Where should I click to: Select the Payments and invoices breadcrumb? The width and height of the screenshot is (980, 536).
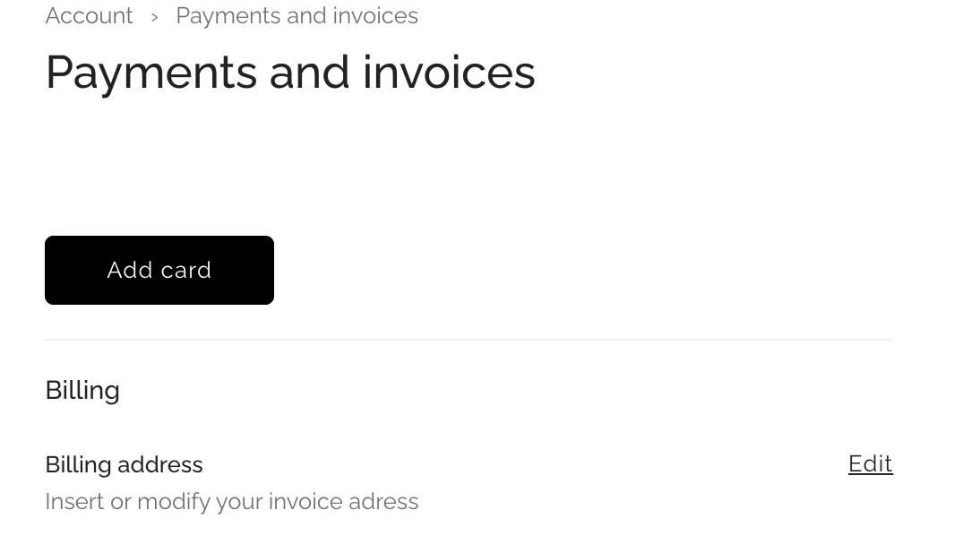(x=297, y=16)
